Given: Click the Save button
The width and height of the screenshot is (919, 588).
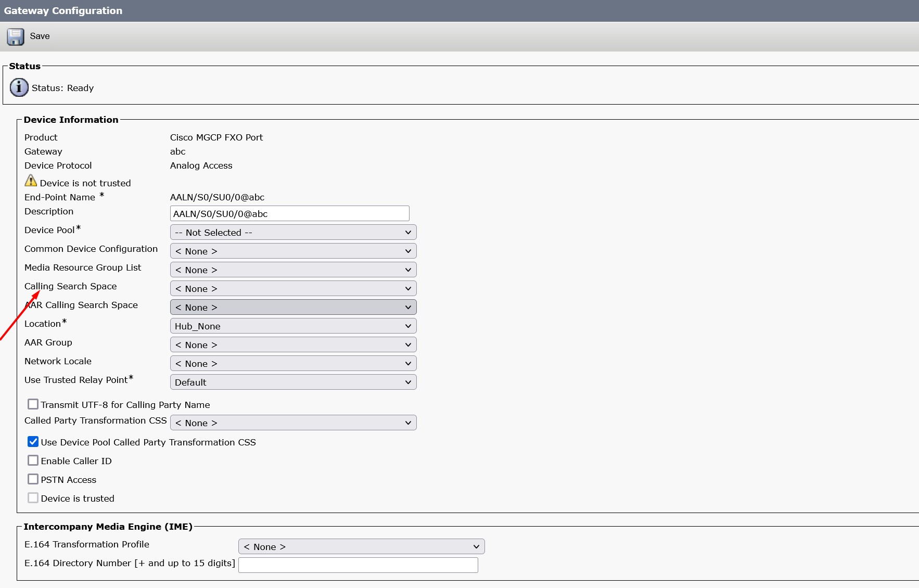Looking at the screenshot, I should pyautogui.click(x=40, y=36).
